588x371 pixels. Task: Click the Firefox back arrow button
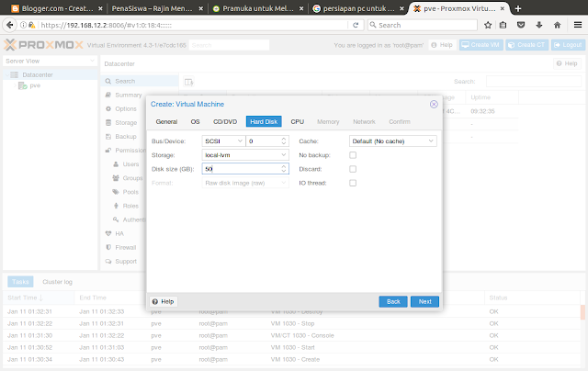10,25
